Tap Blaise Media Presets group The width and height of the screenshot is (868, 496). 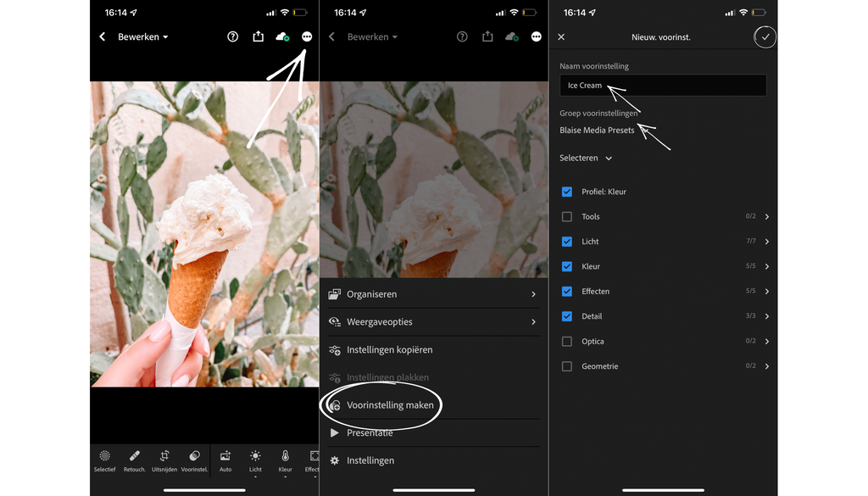click(597, 131)
